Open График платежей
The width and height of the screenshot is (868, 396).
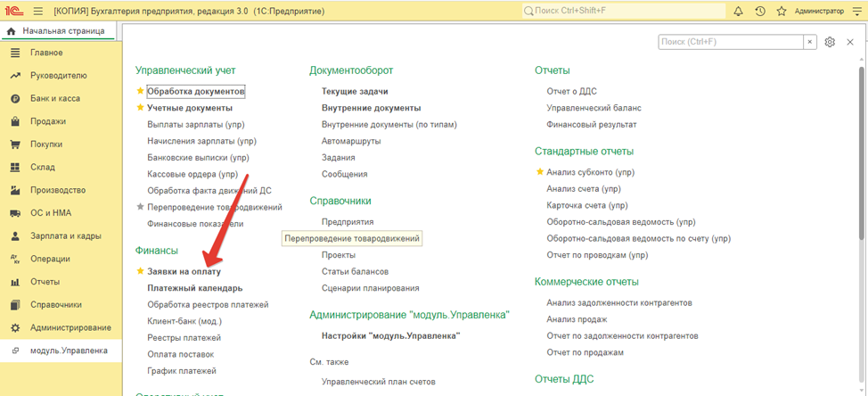click(182, 370)
